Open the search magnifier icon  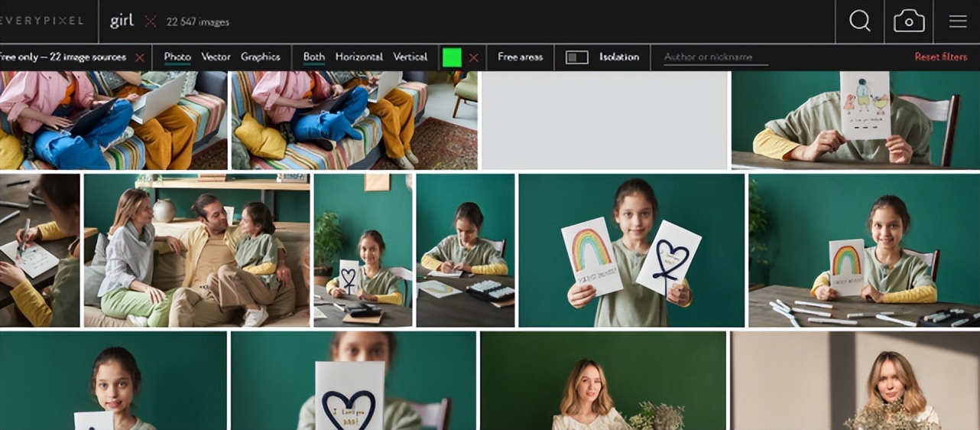(x=859, y=21)
